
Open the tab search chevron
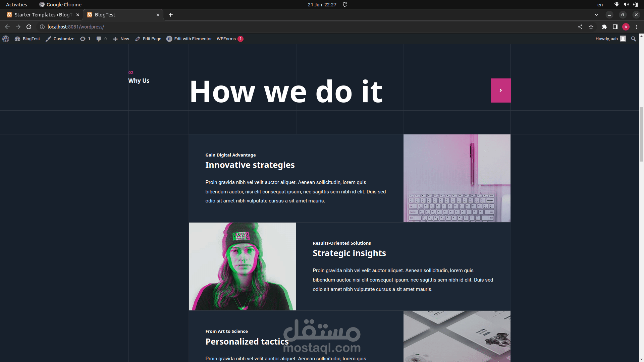pyautogui.click(x=596, y=15)
